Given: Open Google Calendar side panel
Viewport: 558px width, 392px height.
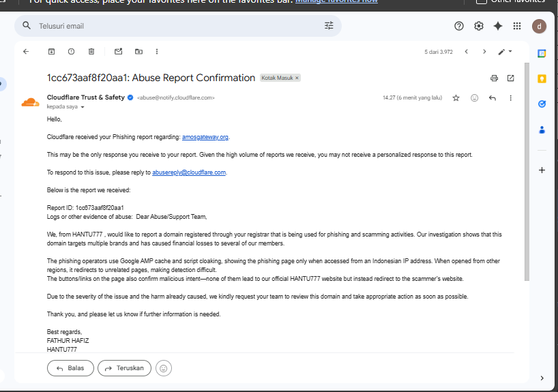Looking at the screenshot, I should point(542,53).
